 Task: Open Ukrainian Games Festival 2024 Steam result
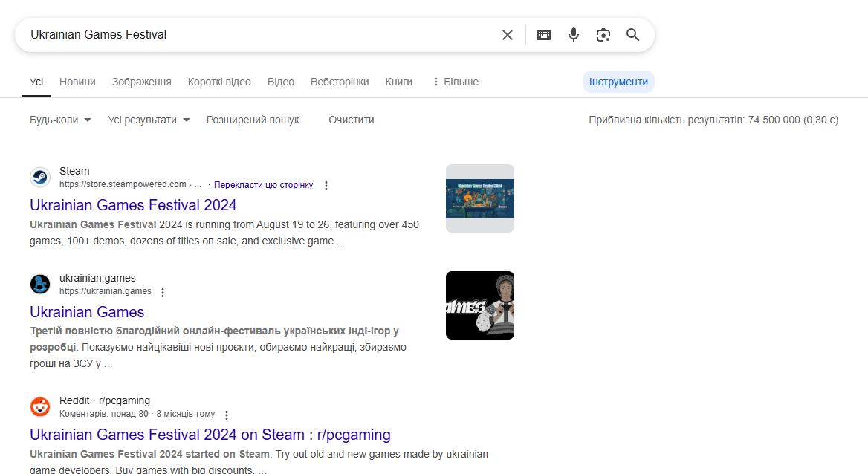pyautogui.click(x=134, y=205)
